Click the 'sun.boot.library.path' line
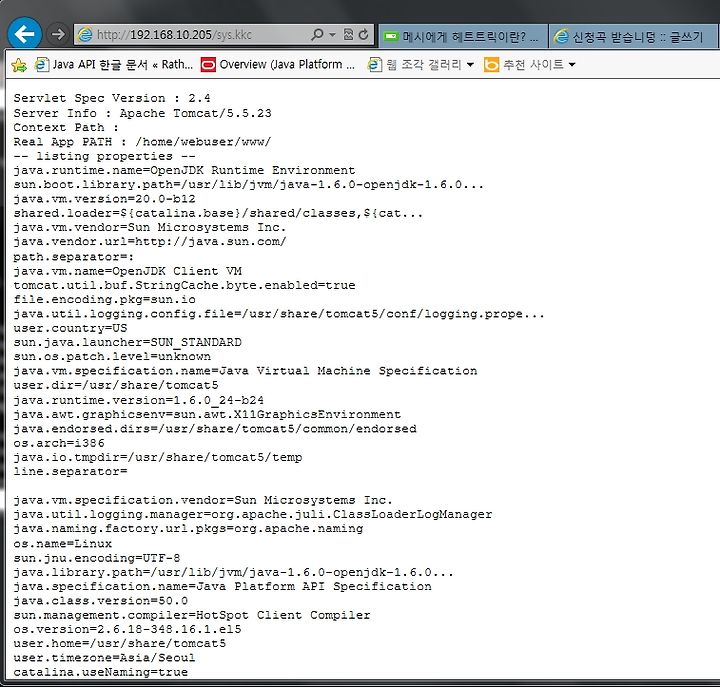The image size is (720, 687). point(248,185)
